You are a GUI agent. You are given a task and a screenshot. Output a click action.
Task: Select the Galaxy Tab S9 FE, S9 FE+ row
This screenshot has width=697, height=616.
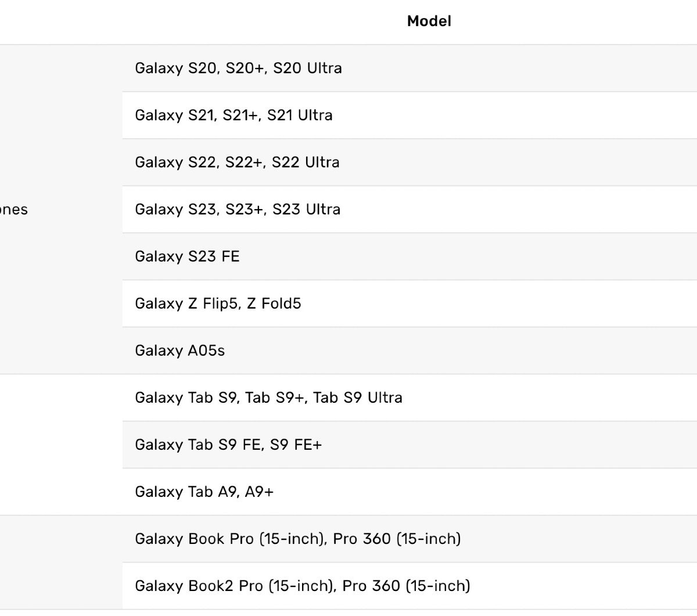click(x=228, y=445)
